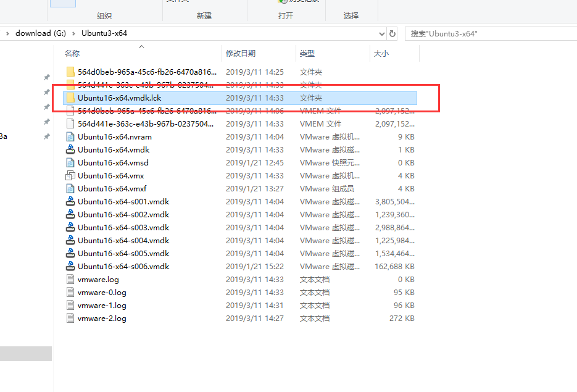The width and height of the screenshot is (577, 392).
Task: Click the 新建 ribbon group label
Action: [204, 16]
